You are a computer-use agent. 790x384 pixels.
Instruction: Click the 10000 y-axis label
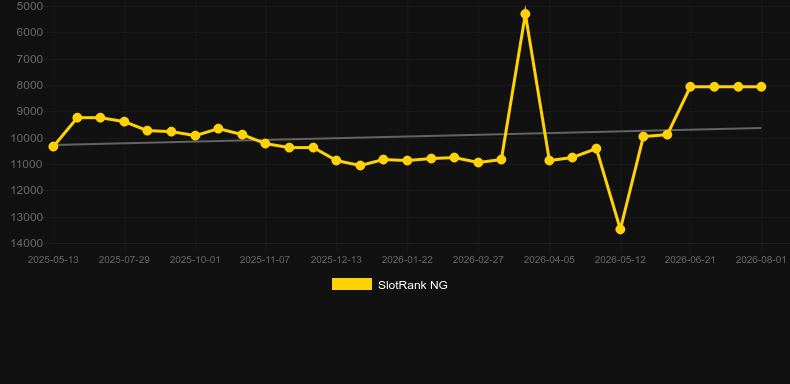(27, 138)
